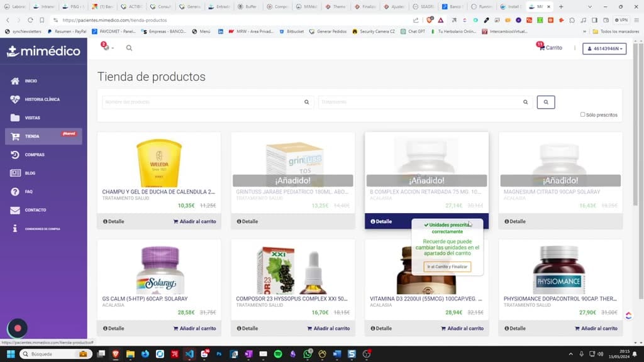
Task: Add Composor 23 Hyssopus to cart
Action: 328,328
